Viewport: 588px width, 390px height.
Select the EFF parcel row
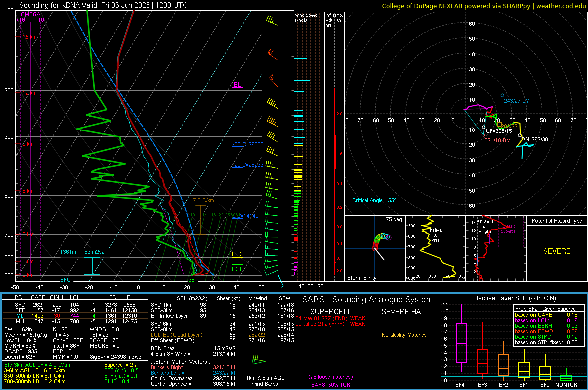pos(75,310)
